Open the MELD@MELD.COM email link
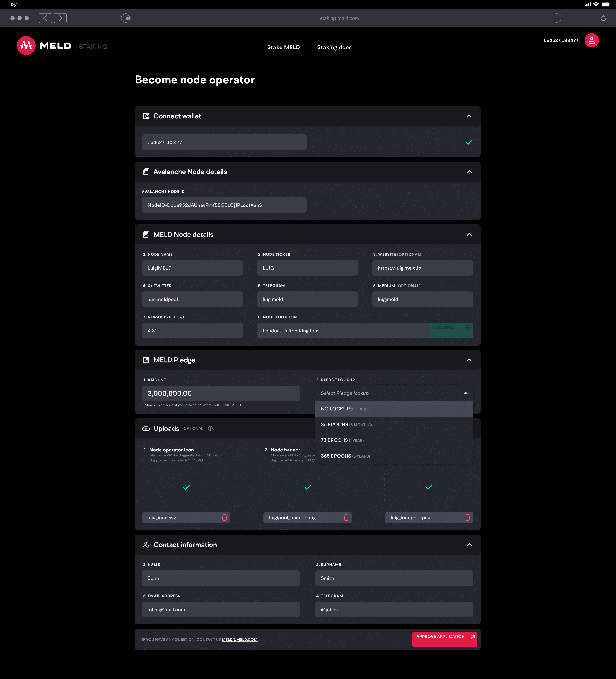This screenshot has height=679, width=616. (239, 640)
